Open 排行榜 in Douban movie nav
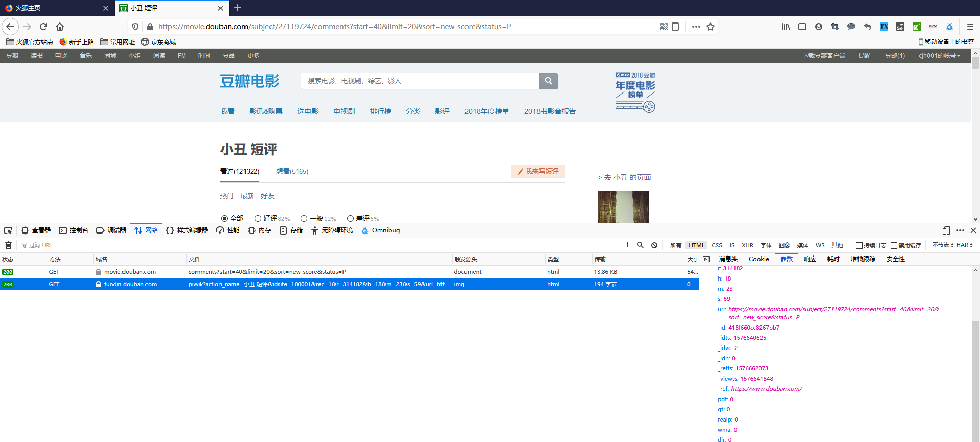980x442 pixels. (x=380, y=111)
